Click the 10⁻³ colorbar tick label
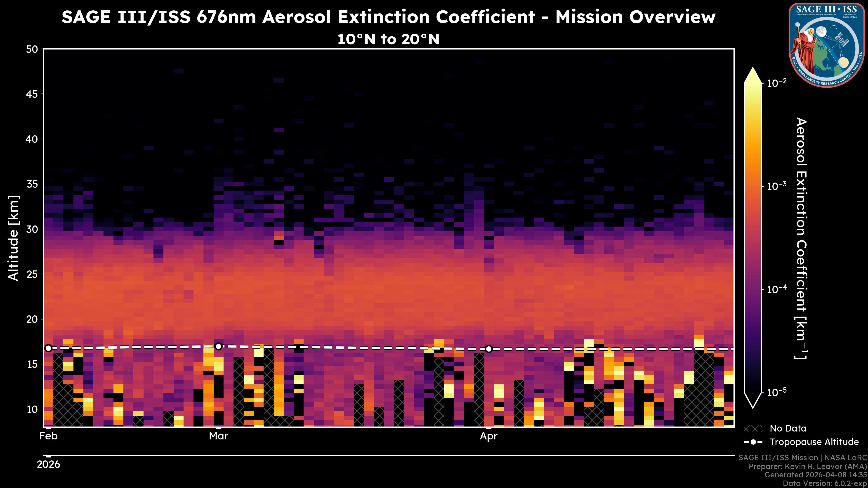The width and height of the screenshot is (868, 488). tap(777, 186)
